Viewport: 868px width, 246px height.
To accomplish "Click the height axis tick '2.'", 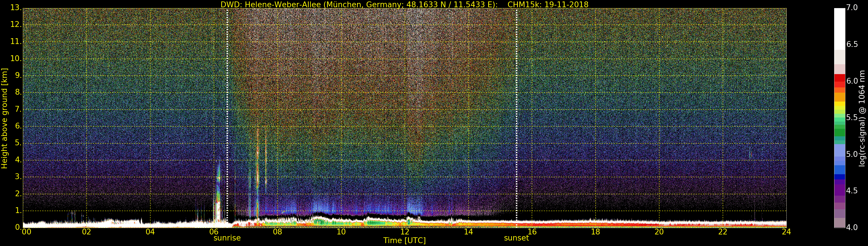I will tap(18, 194).
